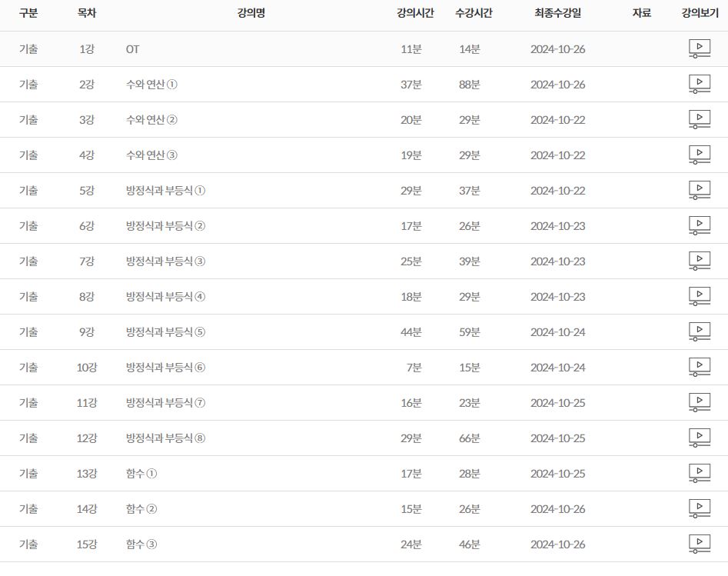728x576 pixels.
Task: Click the 강의명 column header
Action: (251, 13)
